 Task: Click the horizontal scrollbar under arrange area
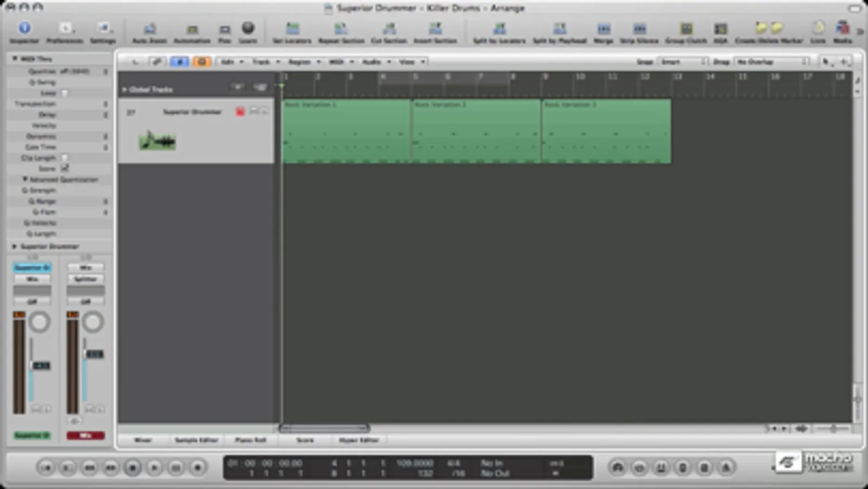pos(324,428)
